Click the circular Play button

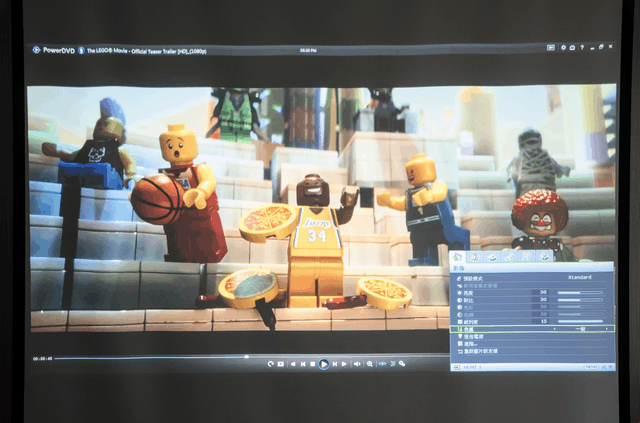[324, 364]
